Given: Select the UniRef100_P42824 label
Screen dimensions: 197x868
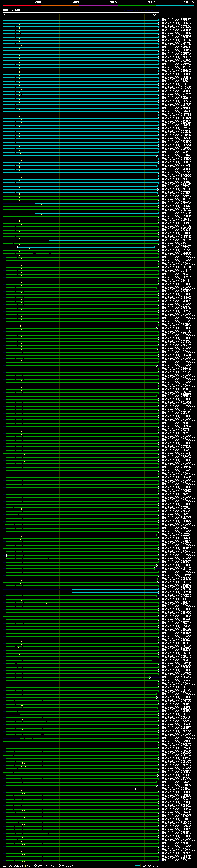Looking at the screenshot, I should tap(177, 118).
